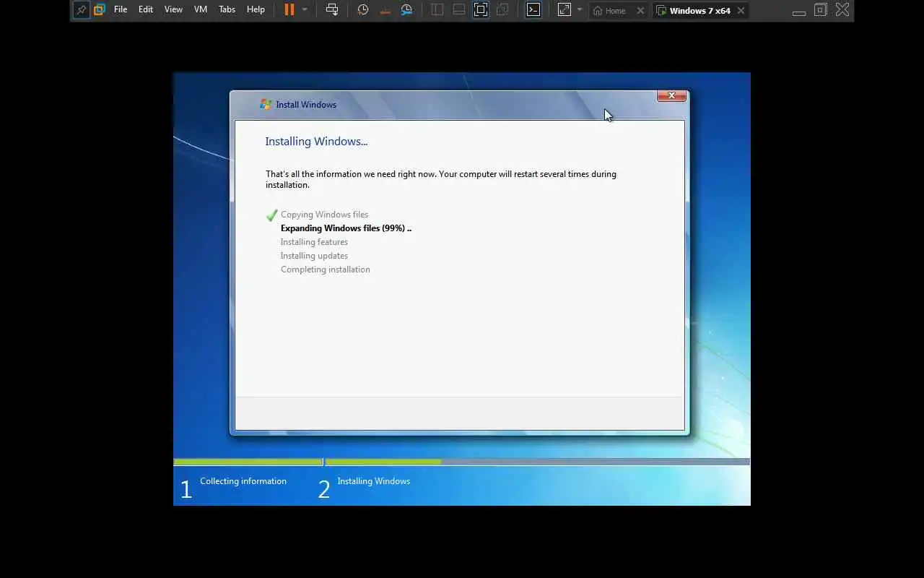Close the Windows 7 x64 tab
924x578 pixels.
pyautogui.click(x=741, y=11)
